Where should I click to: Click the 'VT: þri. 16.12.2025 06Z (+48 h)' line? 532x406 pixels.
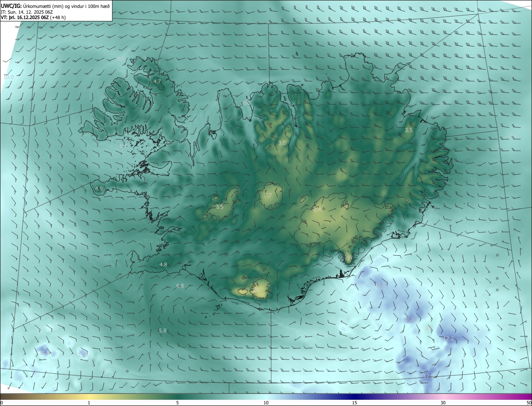[33, 17]
